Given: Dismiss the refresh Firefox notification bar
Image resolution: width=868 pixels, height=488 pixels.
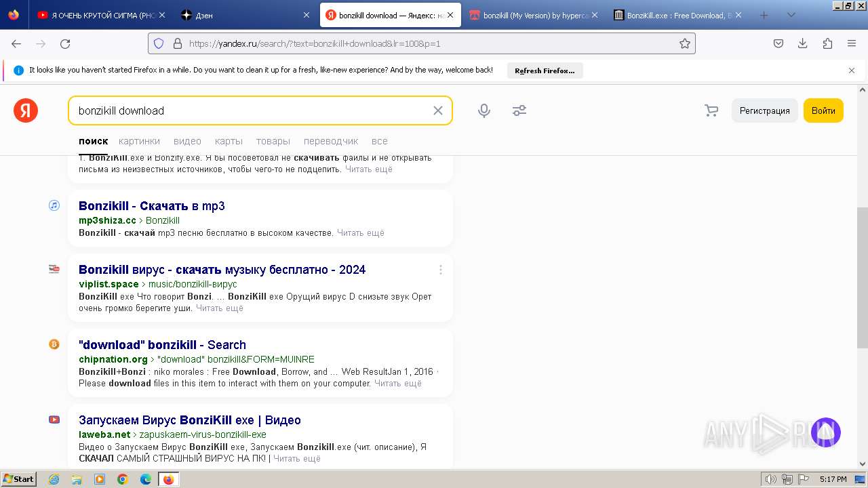Looking at the screenshot, I should pyautogui.click(x=852, y=70).
